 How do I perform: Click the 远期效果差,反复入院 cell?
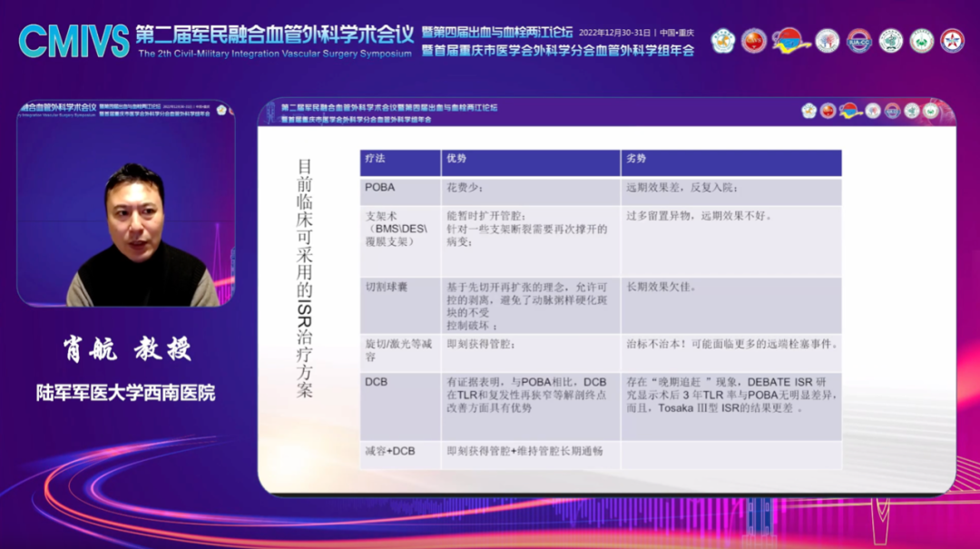tap(731, 191)
